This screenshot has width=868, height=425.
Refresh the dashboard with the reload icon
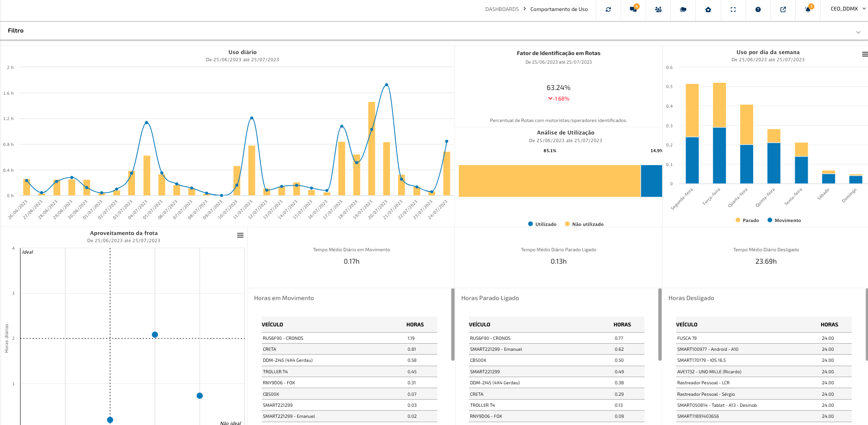pyautogui.click(x=608, y=10)
